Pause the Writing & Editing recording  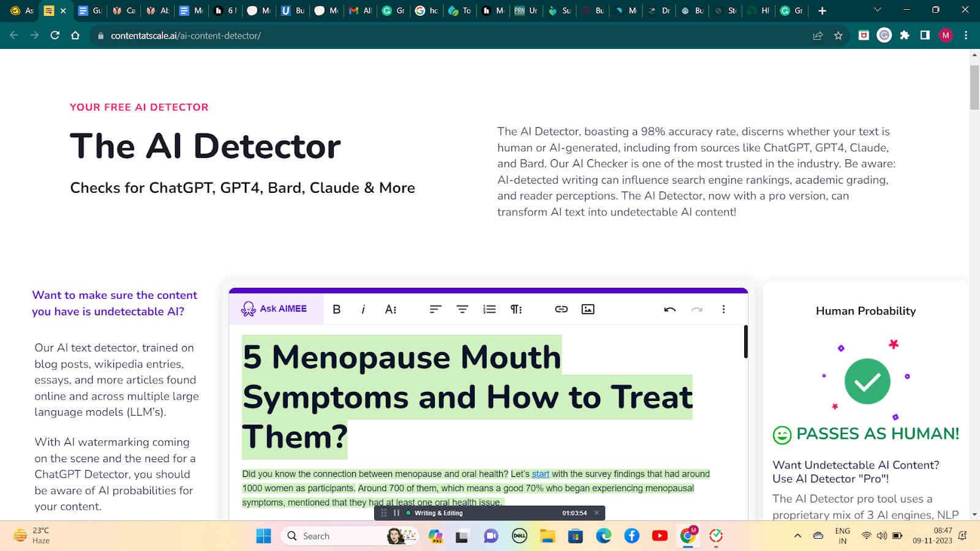point(396,512)
